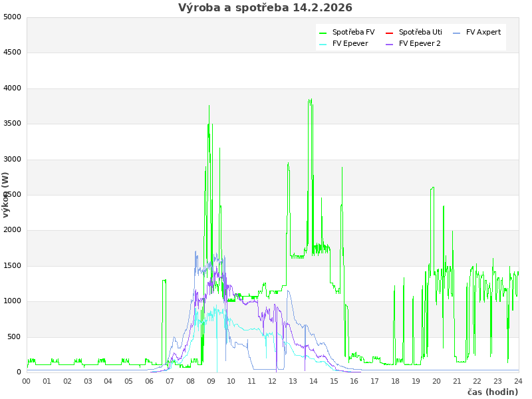The height and width of the screenshot is (399, 532).
Task: Toggle the FV Axpert legend label
Action: click(x=483, y=33)
